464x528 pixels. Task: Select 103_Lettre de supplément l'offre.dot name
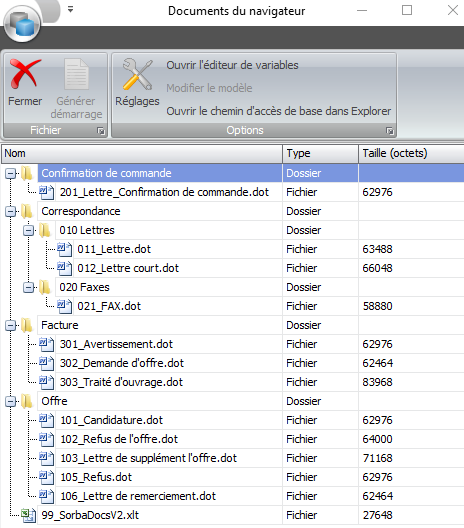pyautogui.click(x=148, y=458)
